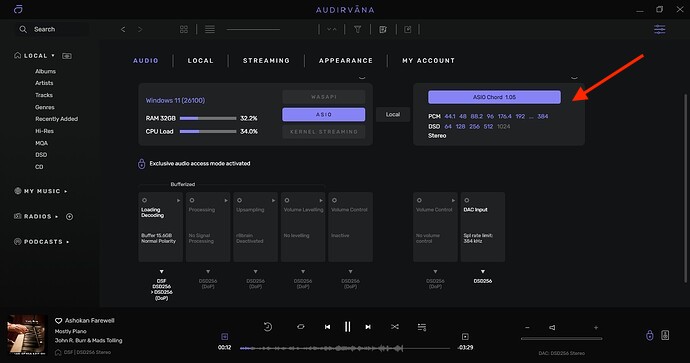This screenshot has height=363, width=690.
Task: Skip to next track
Action: 368,327
